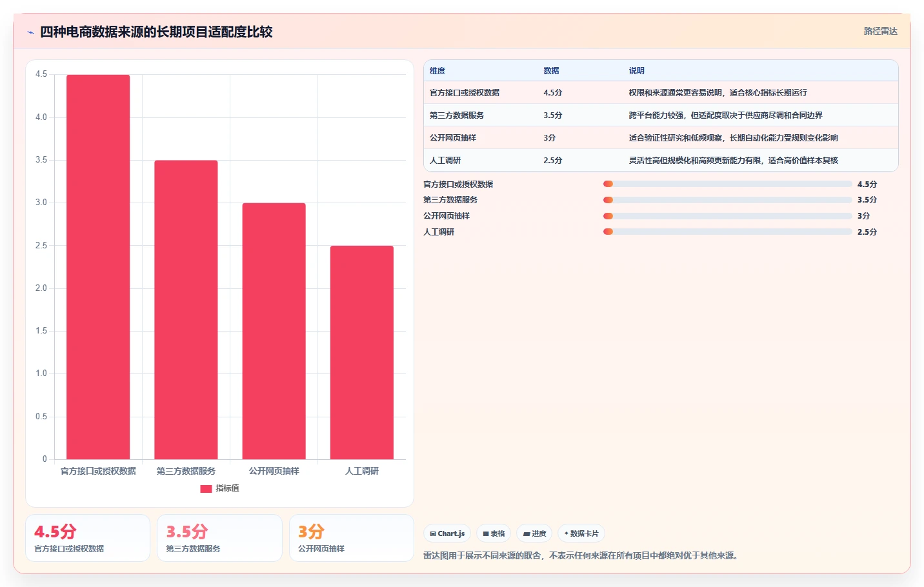Viewport: 924px width, 587px height.
Task: Click the 3.5分 value in the table
Action: click(x=553, y=115)
